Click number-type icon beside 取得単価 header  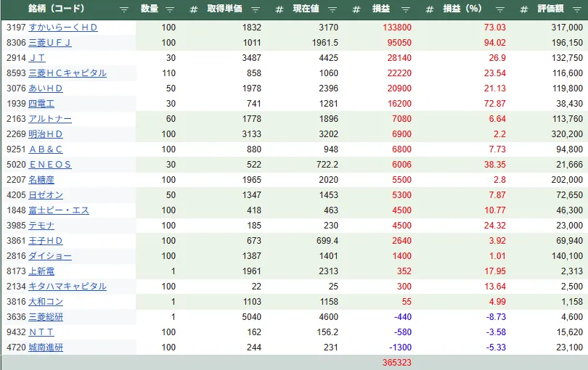click(194, 9)
